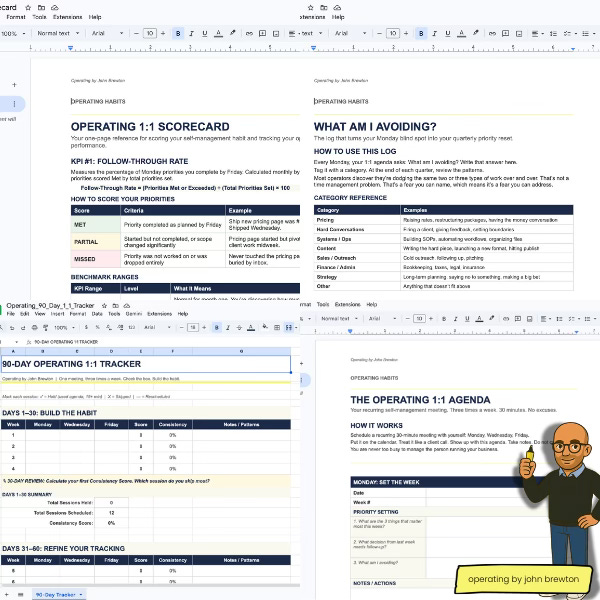Open three-dot tab options in Scorecard sidebar
Viewport: 600px width, 600px height.
click(14, 104)
